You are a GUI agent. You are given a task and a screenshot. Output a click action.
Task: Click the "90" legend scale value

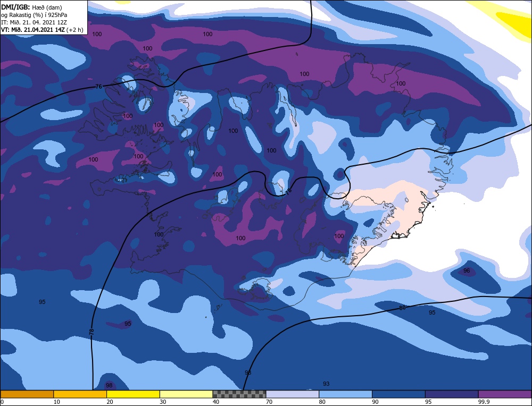click(375, 402)
